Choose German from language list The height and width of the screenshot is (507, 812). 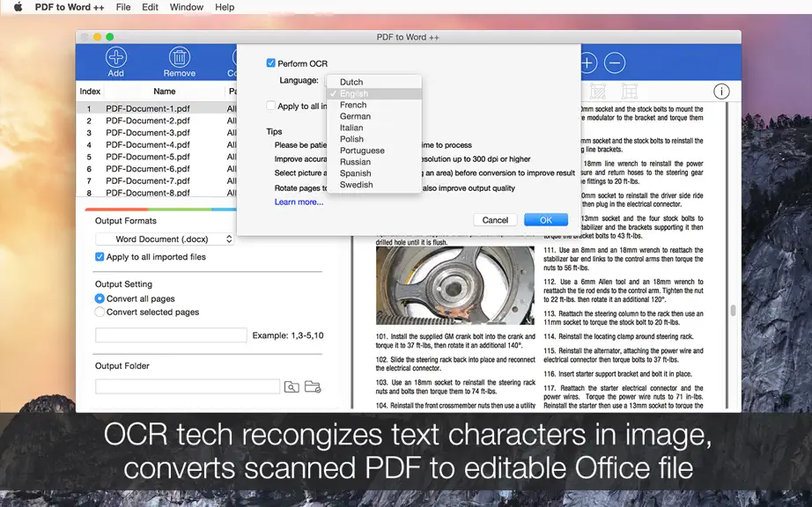pos(374,116)
